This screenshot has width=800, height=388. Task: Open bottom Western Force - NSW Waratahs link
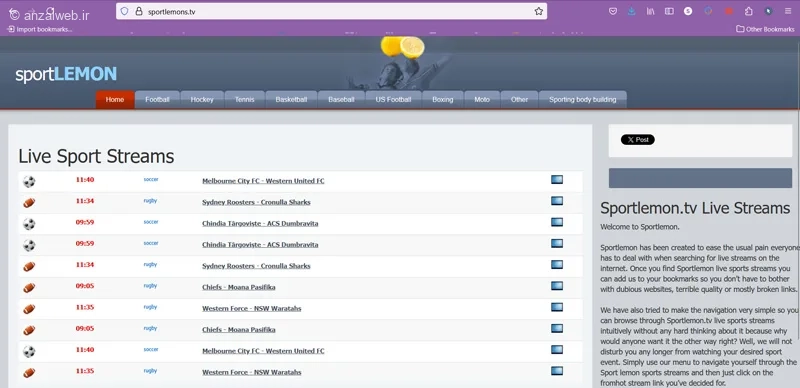[x=252, y=372]
